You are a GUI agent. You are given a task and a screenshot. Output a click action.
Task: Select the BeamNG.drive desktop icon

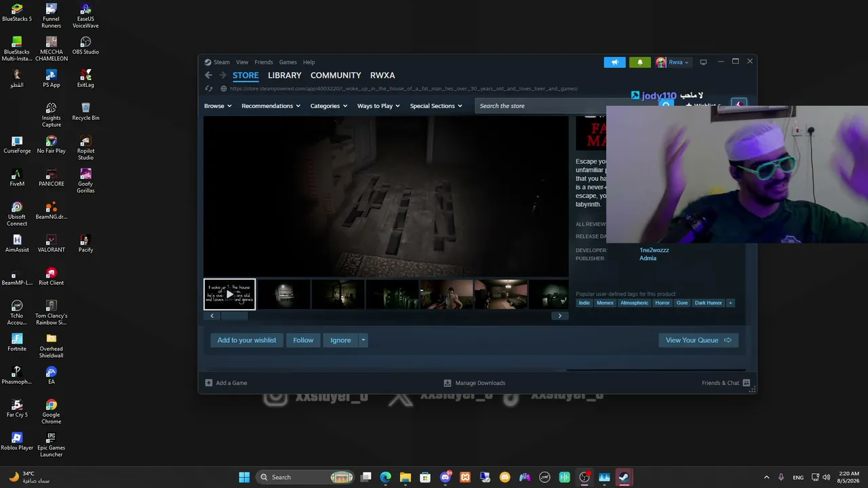52,211
